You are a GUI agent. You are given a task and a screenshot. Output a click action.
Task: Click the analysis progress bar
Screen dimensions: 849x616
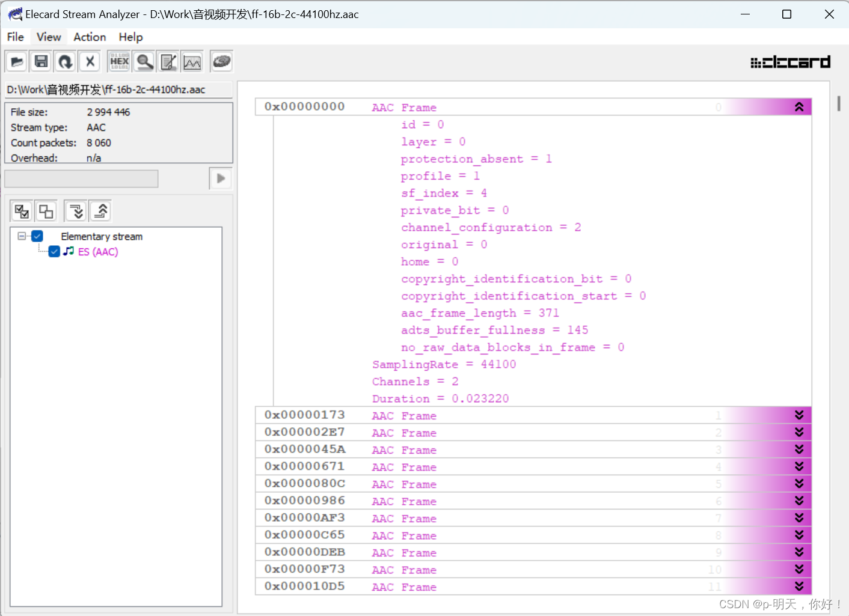point(82,178)
